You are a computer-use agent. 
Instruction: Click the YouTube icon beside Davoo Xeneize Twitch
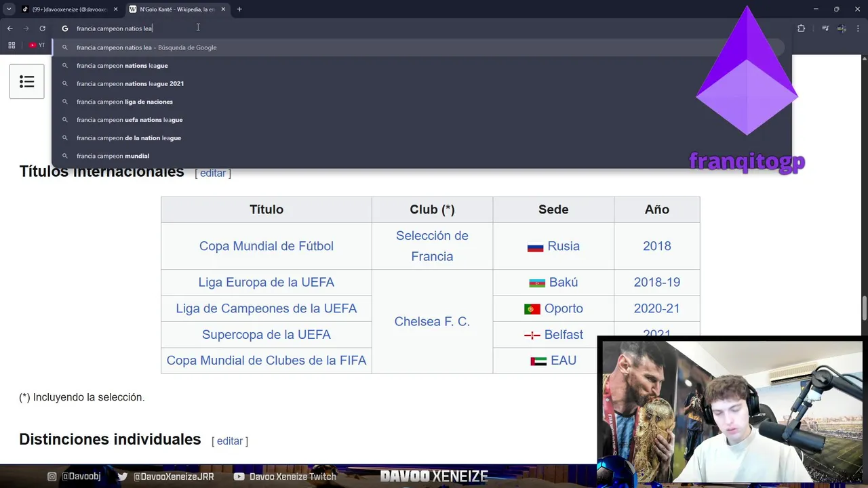click(x=239, y=476)
